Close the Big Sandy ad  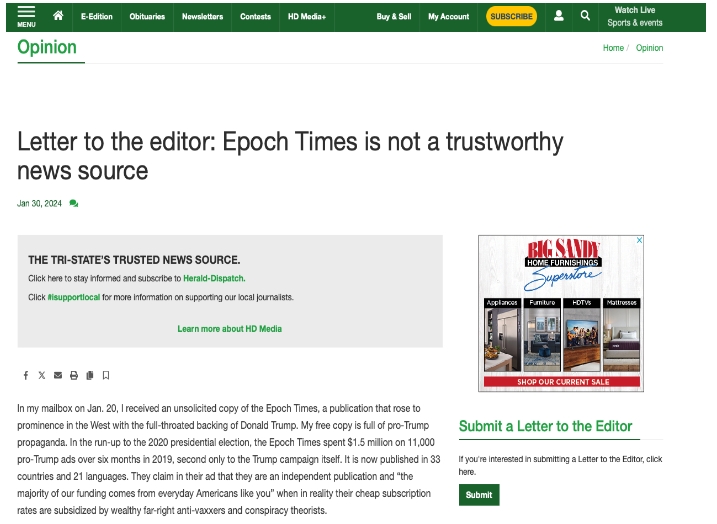[x=639, y=240]
